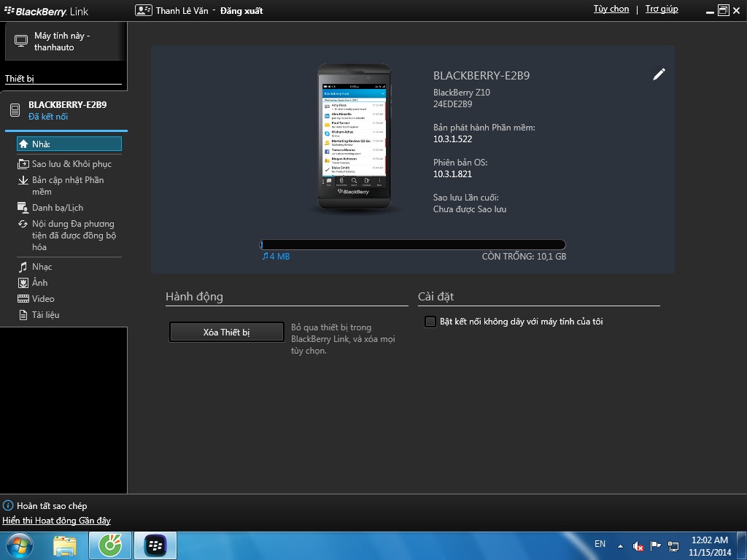Click the contacts calendar icon
Screen dimensions: 747x560
(23, 208)
